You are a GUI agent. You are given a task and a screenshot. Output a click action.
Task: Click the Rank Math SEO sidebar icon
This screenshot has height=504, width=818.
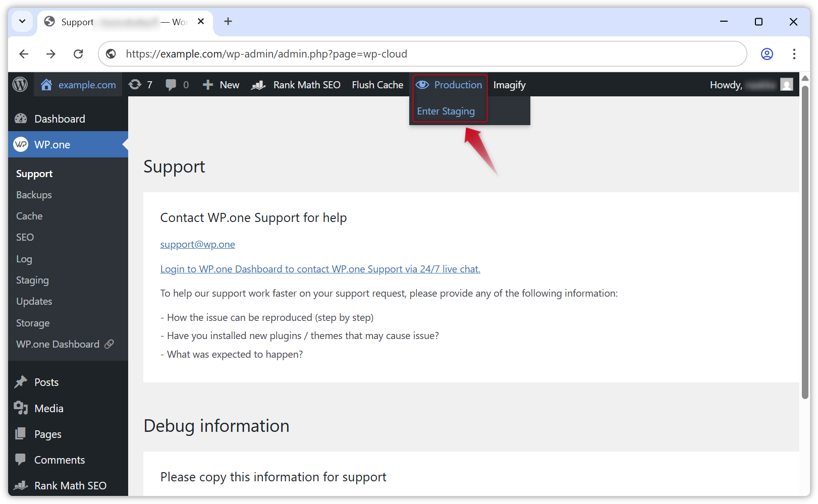(21, 485)
